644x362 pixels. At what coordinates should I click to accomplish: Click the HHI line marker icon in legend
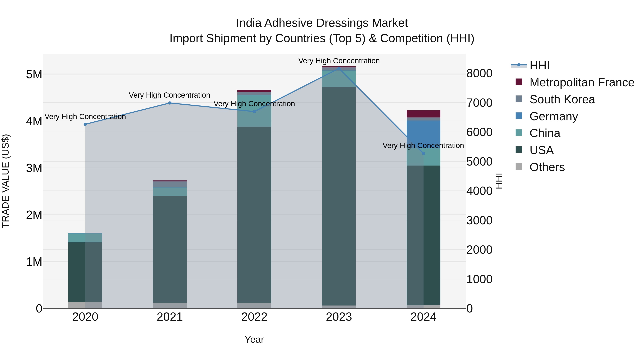pos(519,65)
